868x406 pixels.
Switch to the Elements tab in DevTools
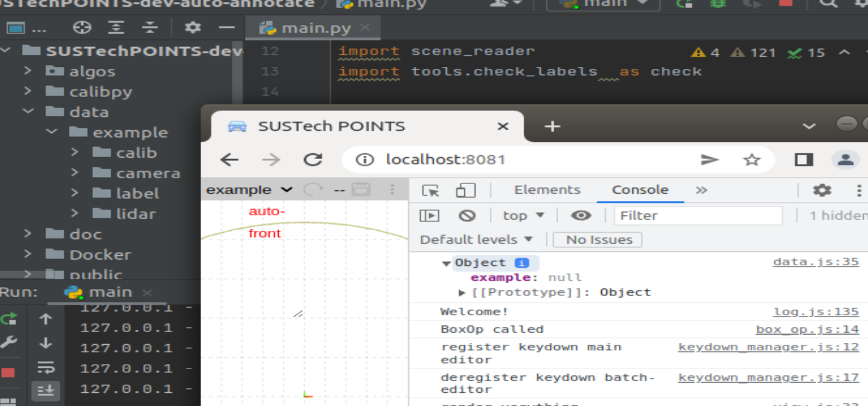pyautogui.click(x=549, y=190)
